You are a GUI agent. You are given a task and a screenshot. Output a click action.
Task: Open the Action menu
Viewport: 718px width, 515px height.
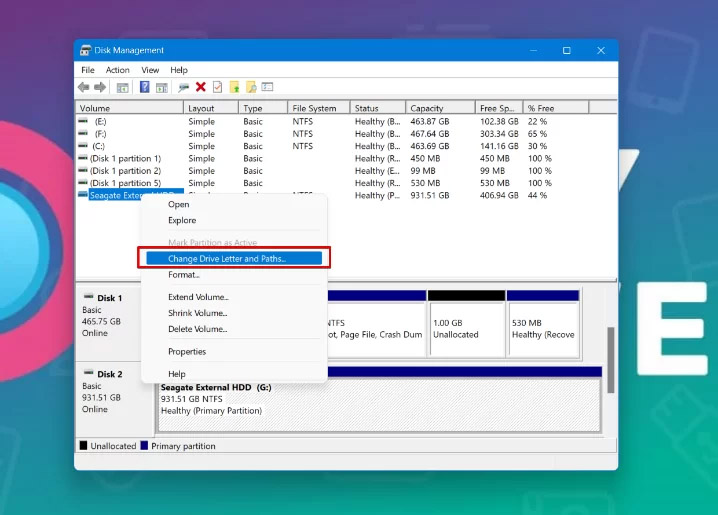coord(117,70)
